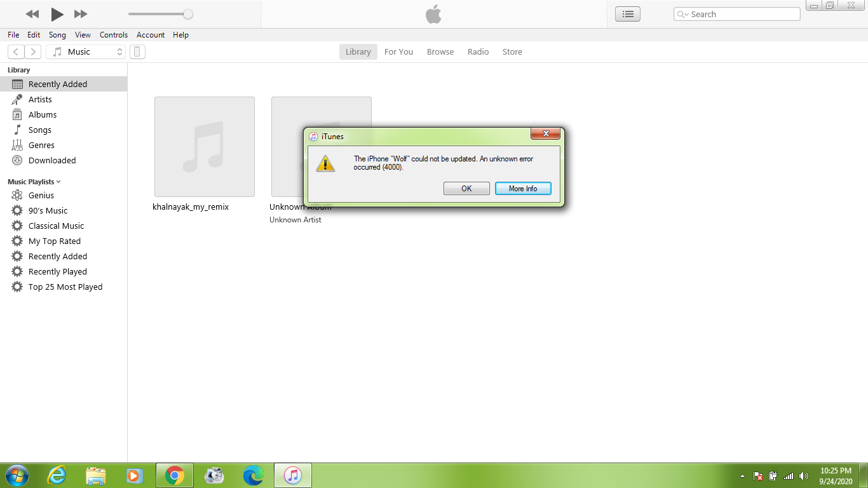Click the khalnayak_my_remix album title
The height and width of the screenshot is (488, 868).
[191, 207]
